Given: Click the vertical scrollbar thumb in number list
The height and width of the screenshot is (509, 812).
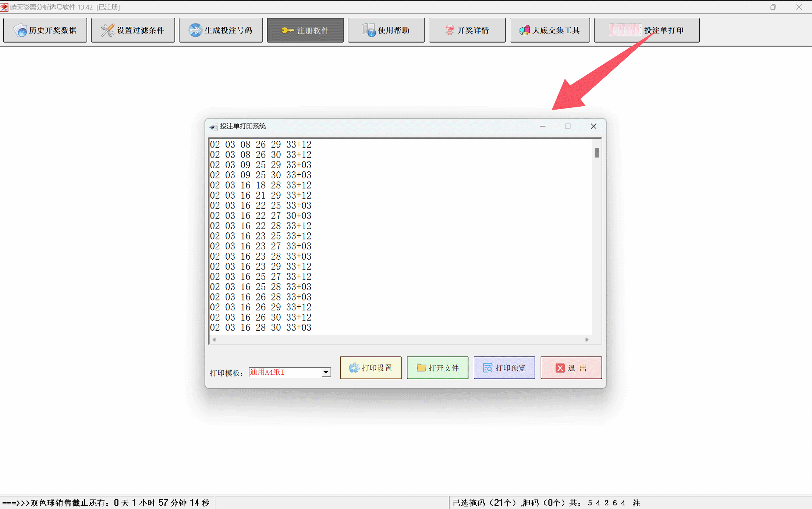Looking at the screenshot, I should tap(596, 153).
